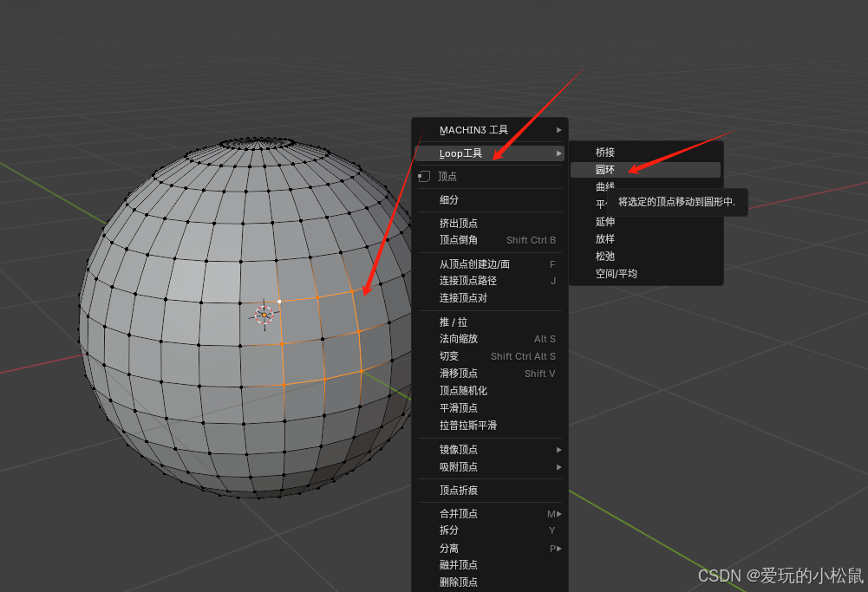The height and width of the screenshot is (592, 868).
Task: Choose 放样 in the Loop tools submenu
Action: tap(645, 239)
